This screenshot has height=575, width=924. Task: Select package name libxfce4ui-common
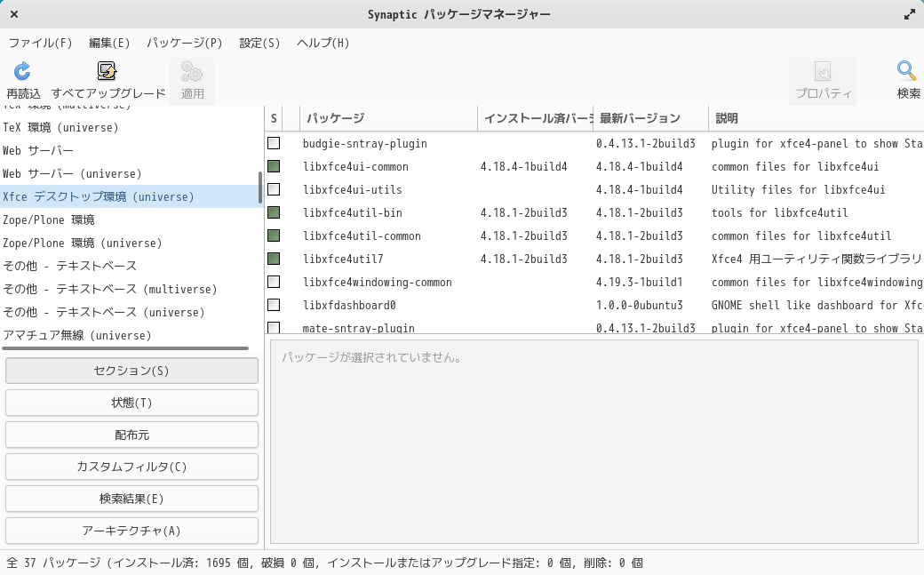tap(355, 166)
